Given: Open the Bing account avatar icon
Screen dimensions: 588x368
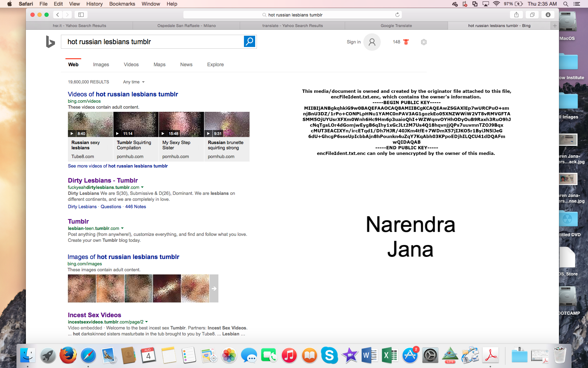Looking at the screenshot, I should click(x=372, y=42).
